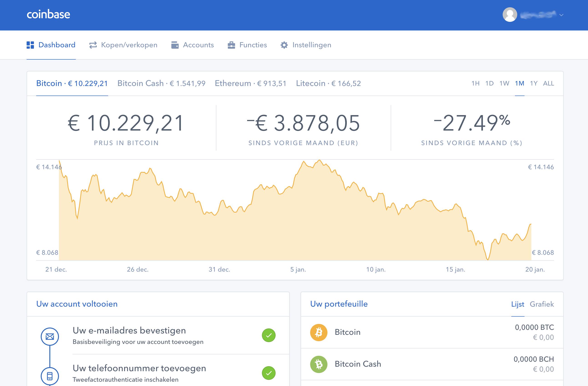Click the '5 jan.' axis label
Screen dimensions: 588x386
click(298, 270)
